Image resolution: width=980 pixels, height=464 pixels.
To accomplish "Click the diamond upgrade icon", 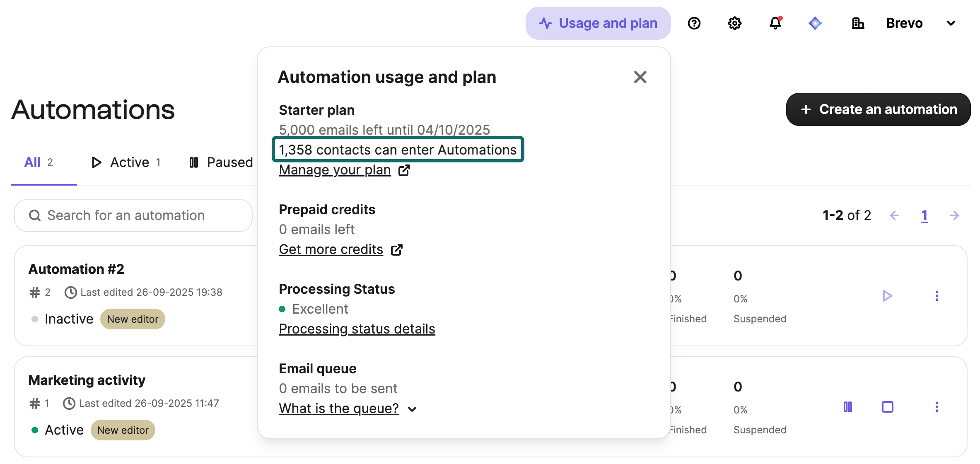I will click(x=815, y=23).
